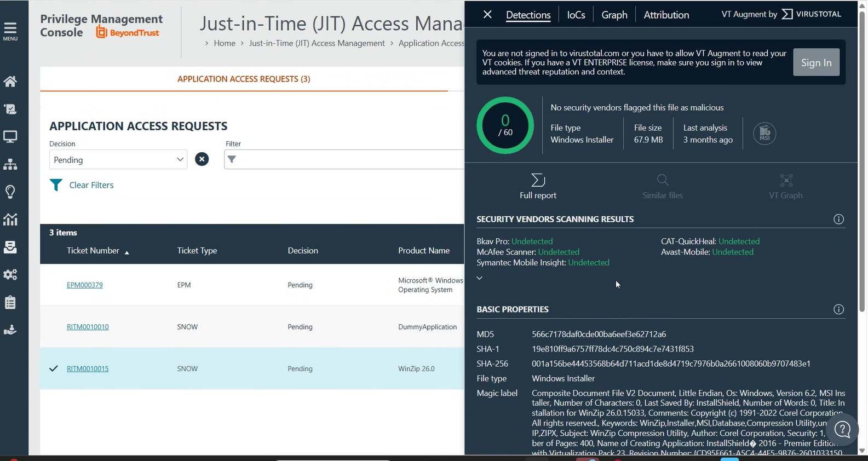The height and width of the screenshot is (461, 868).
Task: Click the VirusTotal logo
Action: click(x=811, y=14)
